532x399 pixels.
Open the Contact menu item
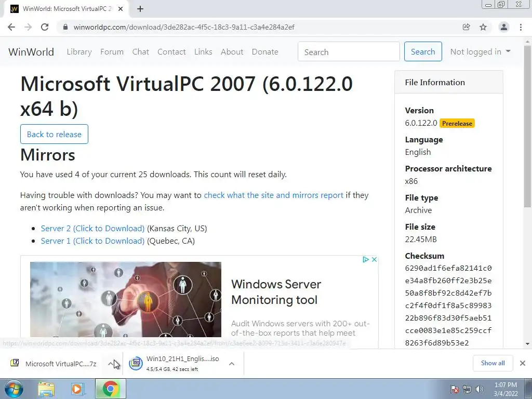click(x=171, y=52)
